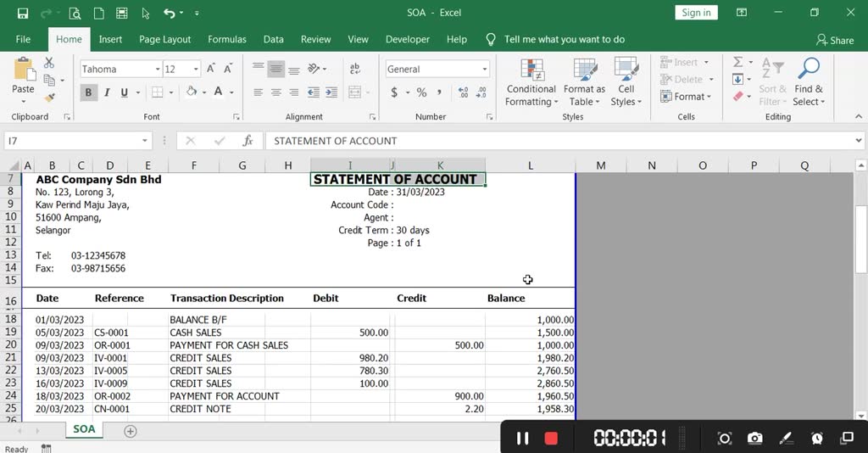Decrease font size button
Image resolution: width=868 pixels, height=453 pixels.
point(228,69)
